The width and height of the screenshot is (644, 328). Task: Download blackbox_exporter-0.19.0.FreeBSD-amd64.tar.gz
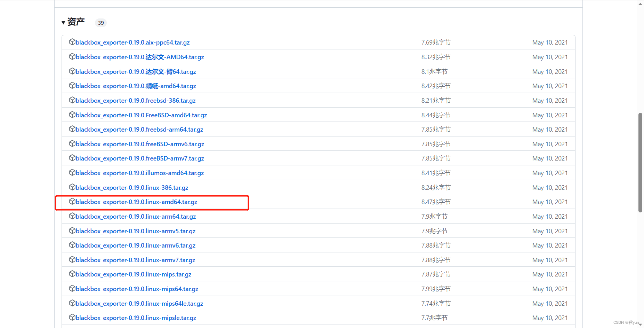(142, 115)
